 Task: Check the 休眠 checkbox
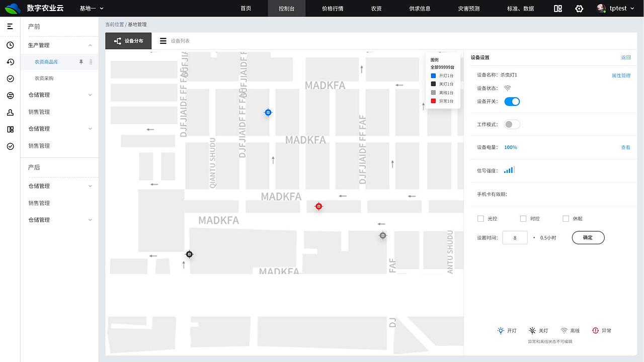(x=566, y=219)
